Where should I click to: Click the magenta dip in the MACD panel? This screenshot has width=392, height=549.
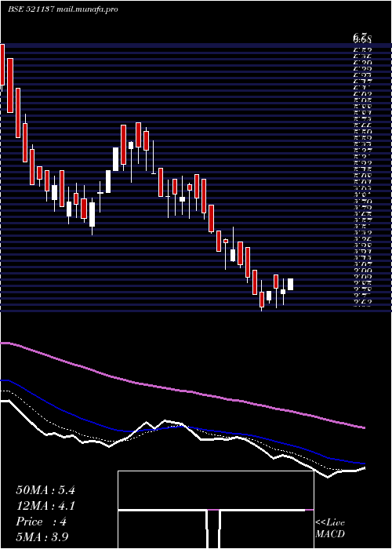tap(213, 510)
